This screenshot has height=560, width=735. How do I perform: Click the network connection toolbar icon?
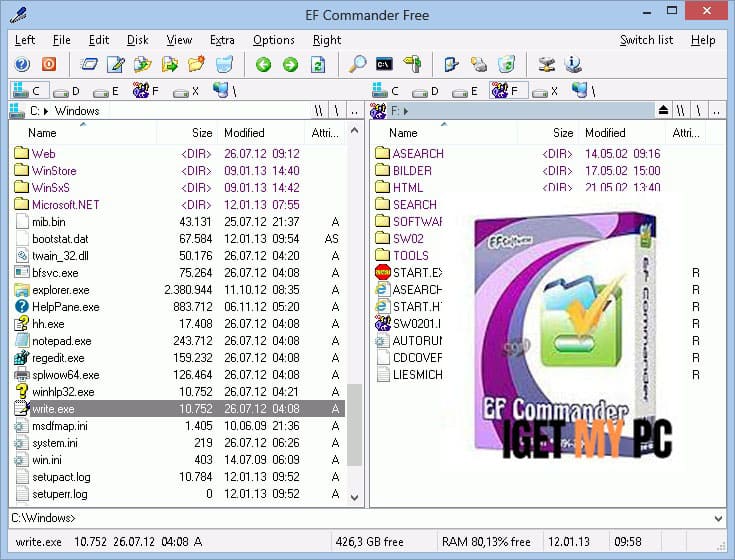click(546, 64)
